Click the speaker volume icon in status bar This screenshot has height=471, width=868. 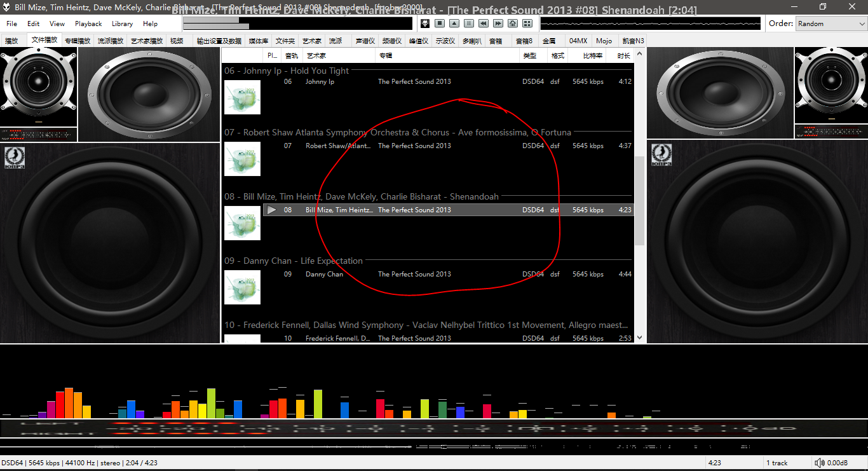click(x=820, y=463)
